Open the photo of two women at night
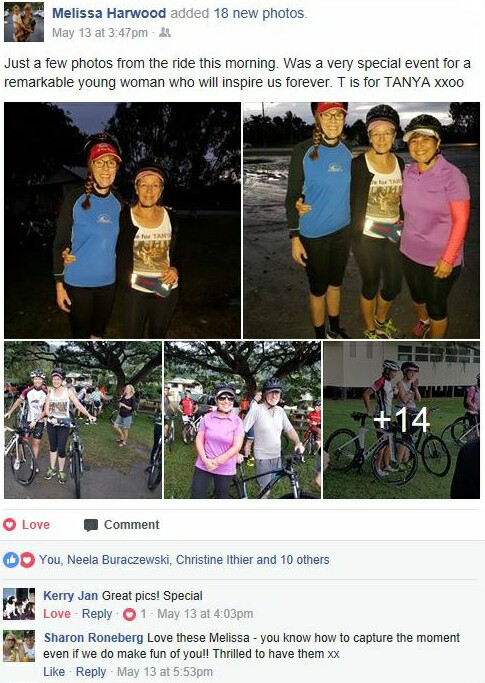This screenshot has height=683, width=485. (122, 220)
